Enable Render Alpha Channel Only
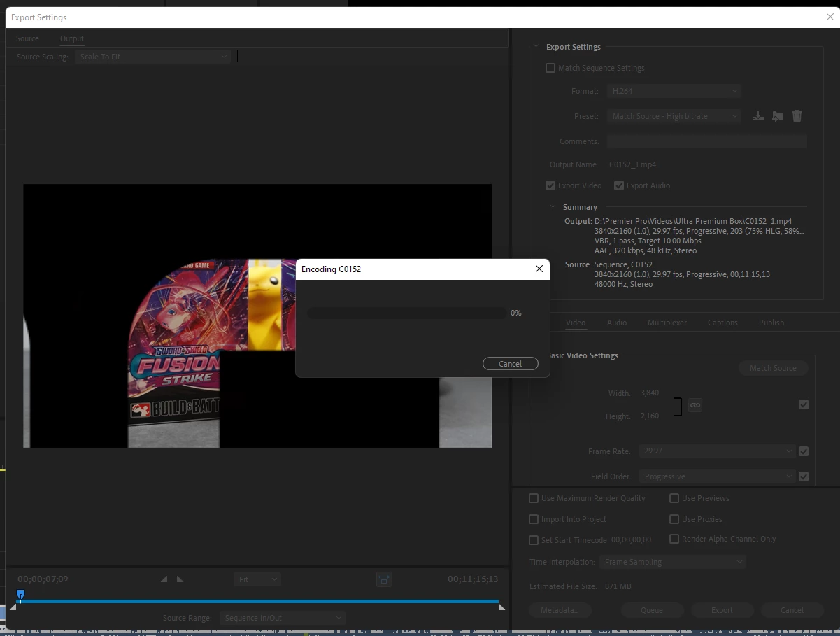Screen dimensions: 840x636 click(674, 539)
